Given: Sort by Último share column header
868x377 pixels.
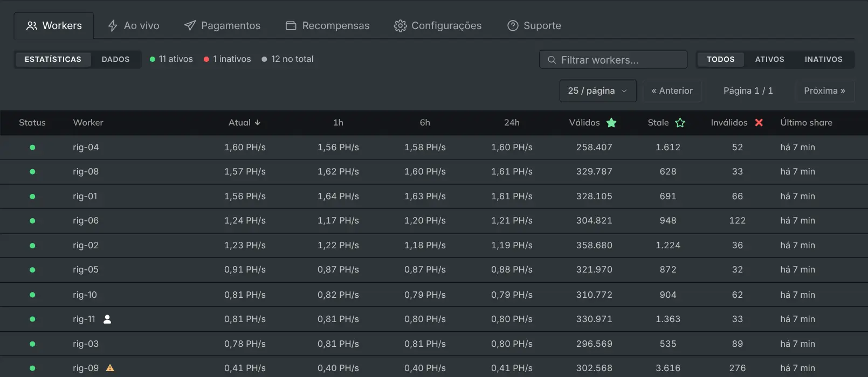Looking at the screenshot, I should (806, 123).
